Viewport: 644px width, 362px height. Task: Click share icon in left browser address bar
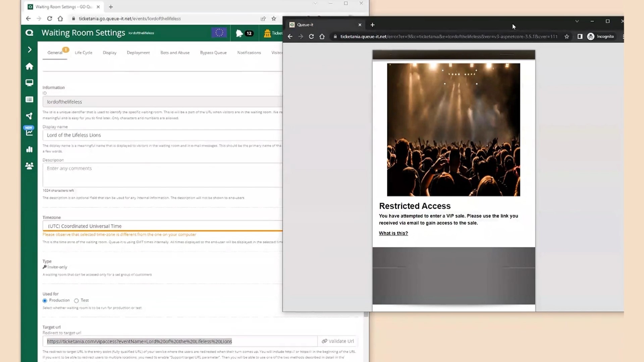263,19
